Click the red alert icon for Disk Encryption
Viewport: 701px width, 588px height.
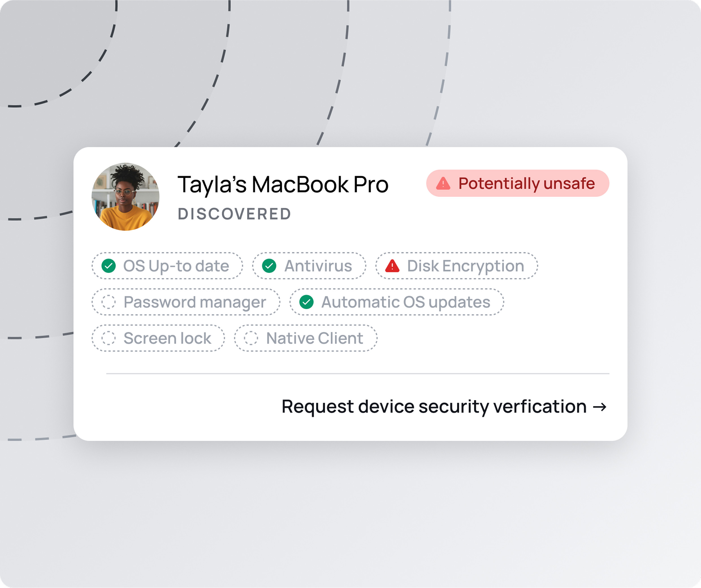coord(392,266)
